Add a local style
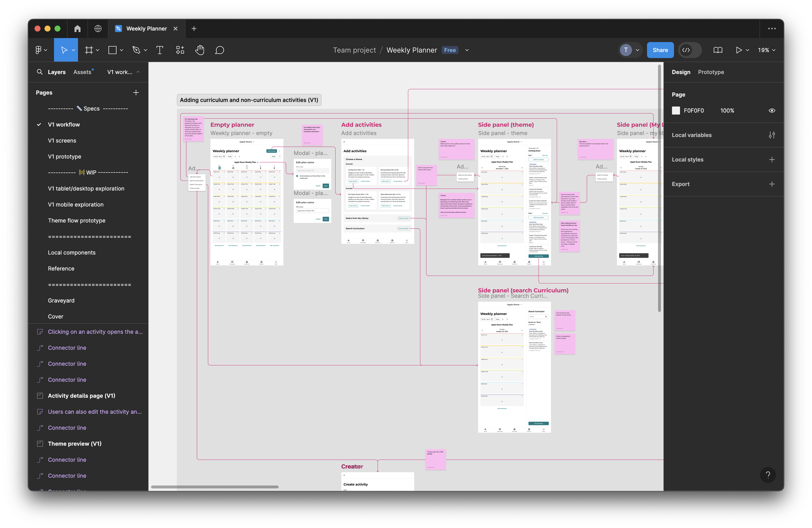The height and width of the screenshot is (528, 812). tap(772, 160)
